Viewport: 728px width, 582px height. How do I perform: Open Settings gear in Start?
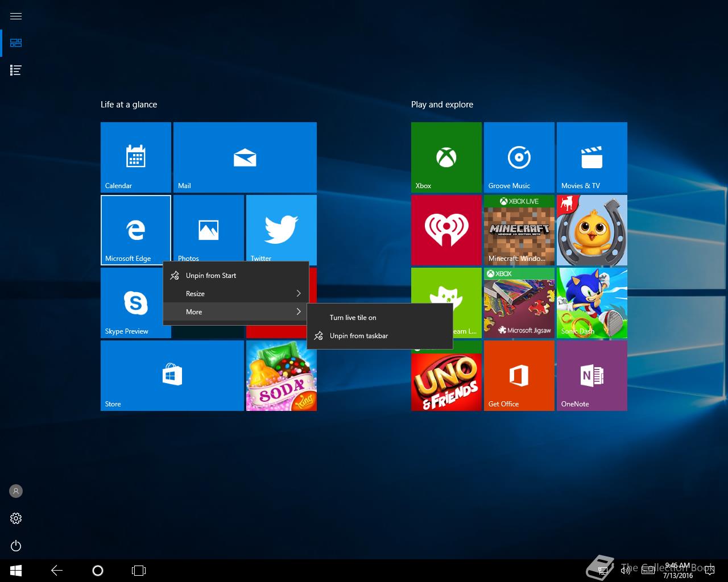(x=16, y=518)
